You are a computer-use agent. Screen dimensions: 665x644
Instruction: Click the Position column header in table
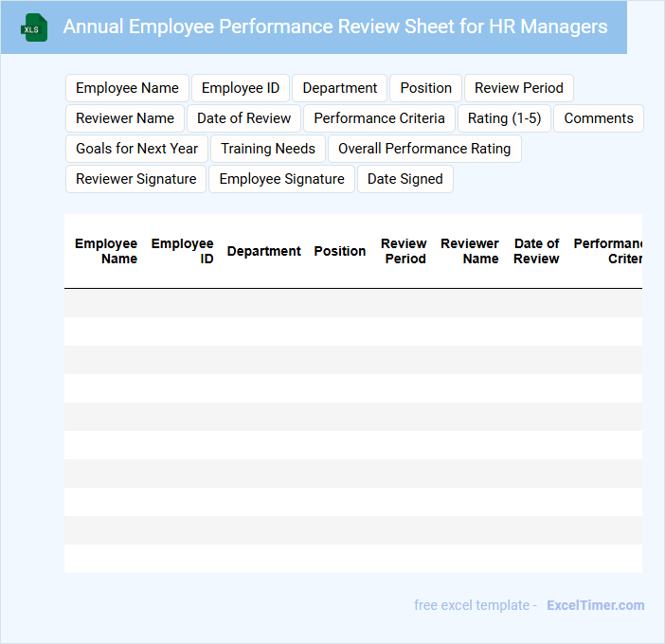point(339,251)
